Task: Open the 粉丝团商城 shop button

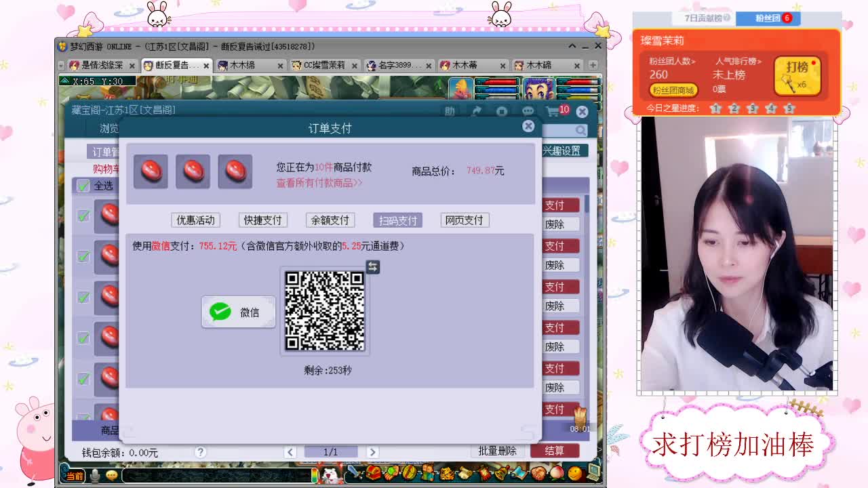Action: coord(673,90)
